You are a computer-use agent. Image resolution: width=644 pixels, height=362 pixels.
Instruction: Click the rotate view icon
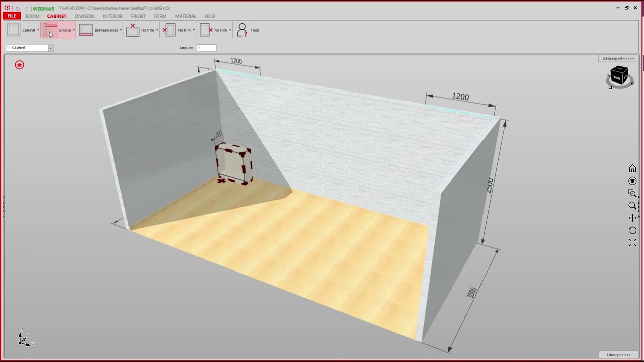point(632,230)
